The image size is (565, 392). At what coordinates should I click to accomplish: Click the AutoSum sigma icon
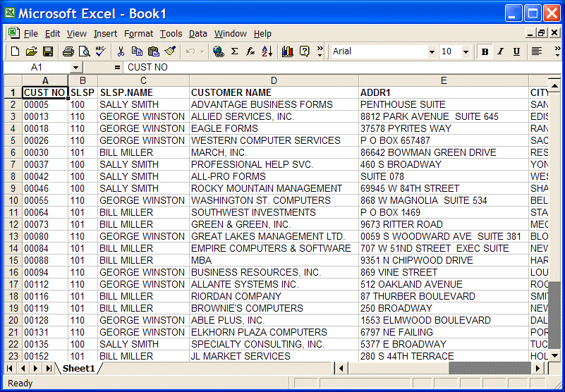tap(234, 51)
